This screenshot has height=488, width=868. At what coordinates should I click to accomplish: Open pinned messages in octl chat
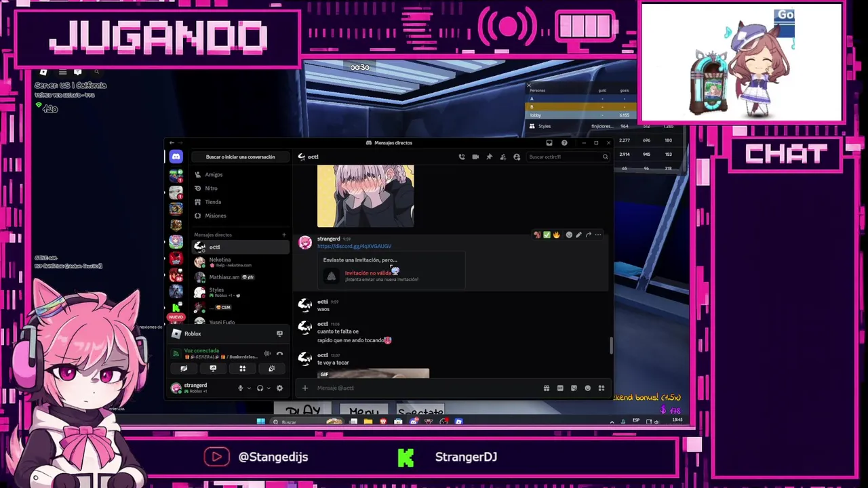pyautogui.click(x=489, y=157)
